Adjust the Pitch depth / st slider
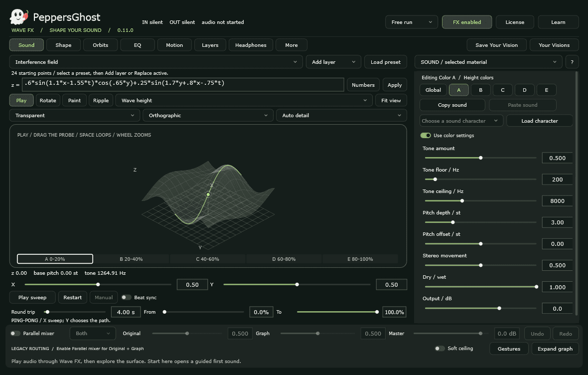 tap(480, 222)
